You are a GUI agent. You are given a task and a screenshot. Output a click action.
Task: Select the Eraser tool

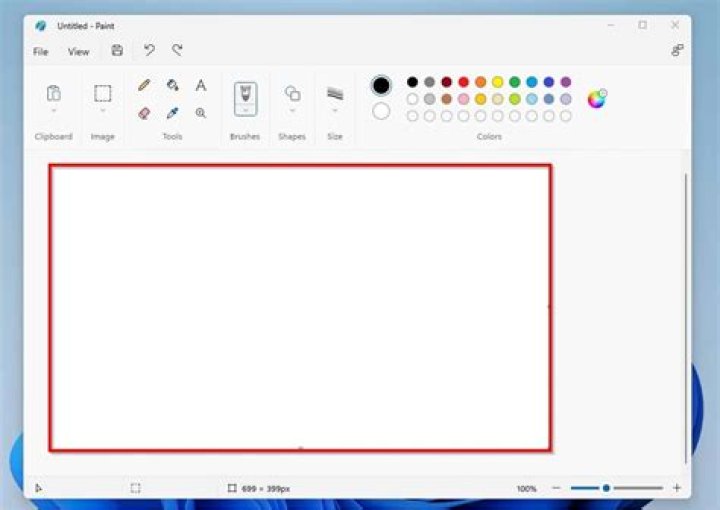click(144, 113)
